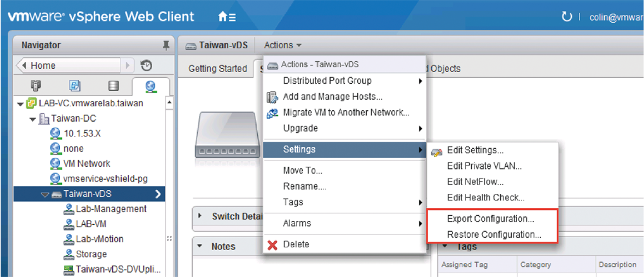The image size is (644, 277).
Task: Open the Tags submenu
Action: tap(345, 202)
